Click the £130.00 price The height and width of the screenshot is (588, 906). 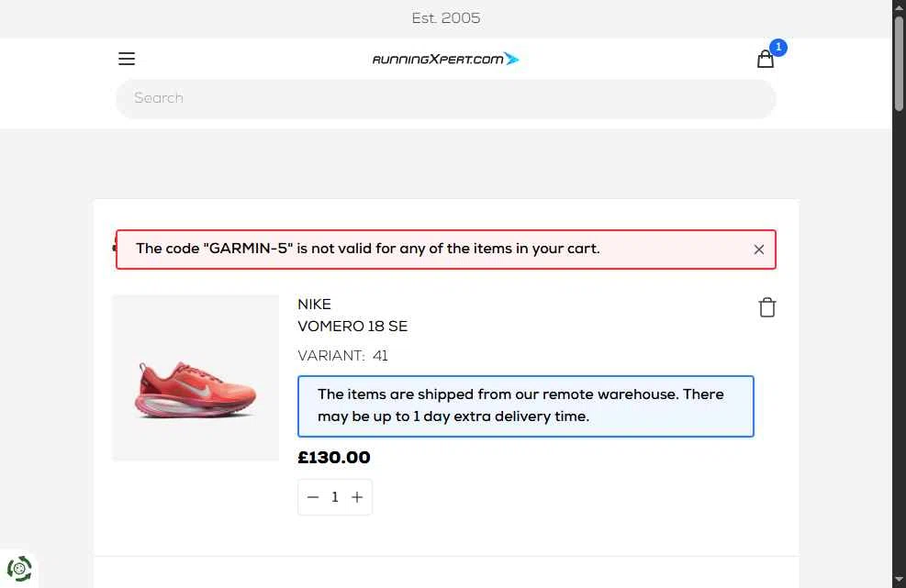coord(334,458)
